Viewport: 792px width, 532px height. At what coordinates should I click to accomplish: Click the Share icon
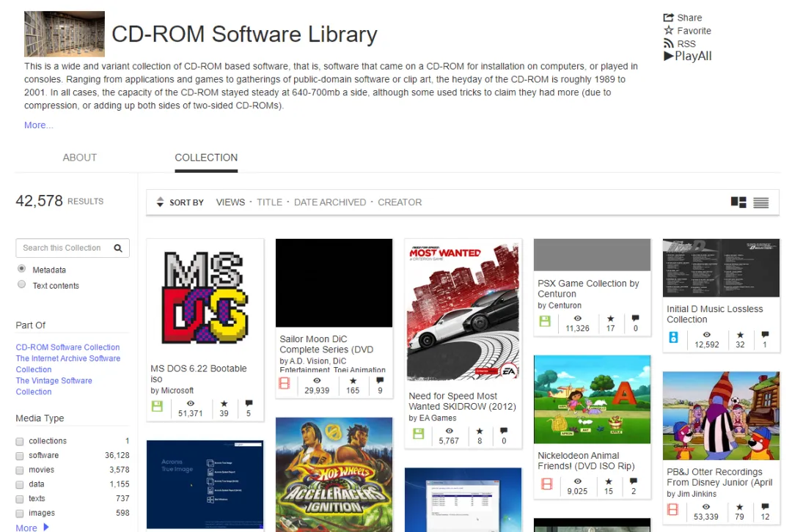coord(668,17)
